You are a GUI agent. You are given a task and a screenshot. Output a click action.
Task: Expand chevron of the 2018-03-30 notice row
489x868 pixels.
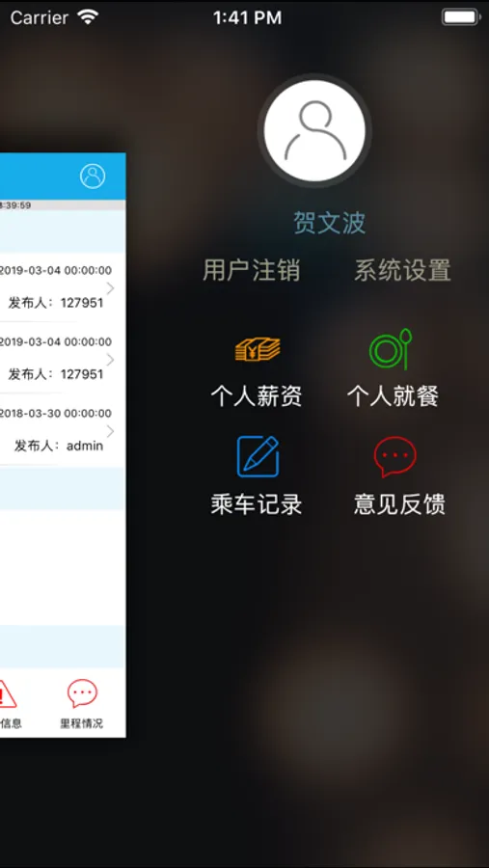pos(110,431)
